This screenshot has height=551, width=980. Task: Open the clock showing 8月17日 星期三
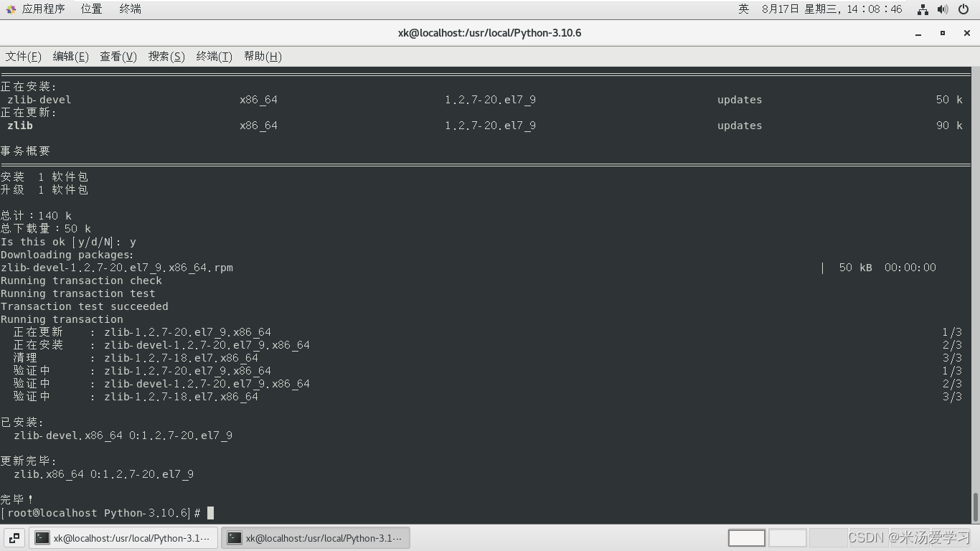832,9
